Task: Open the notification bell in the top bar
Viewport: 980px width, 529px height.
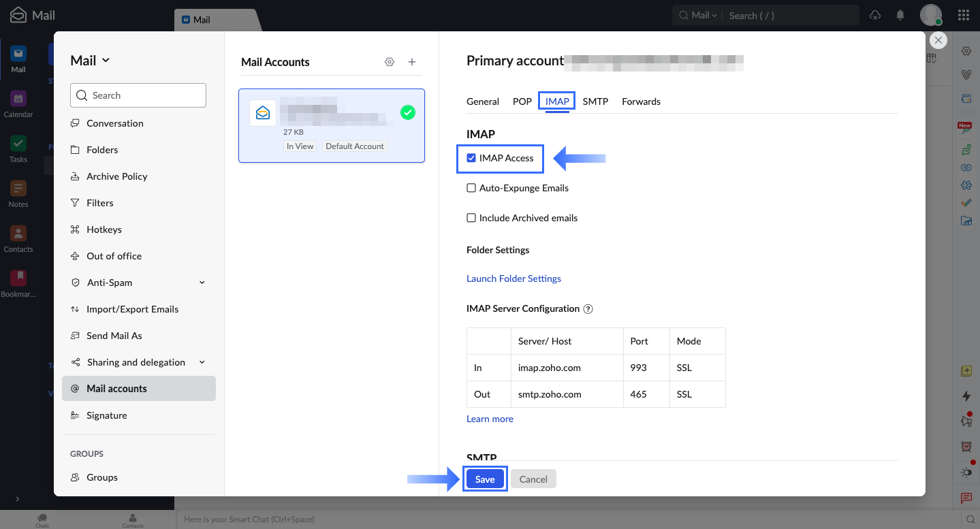Action: (x=900, y=14)
